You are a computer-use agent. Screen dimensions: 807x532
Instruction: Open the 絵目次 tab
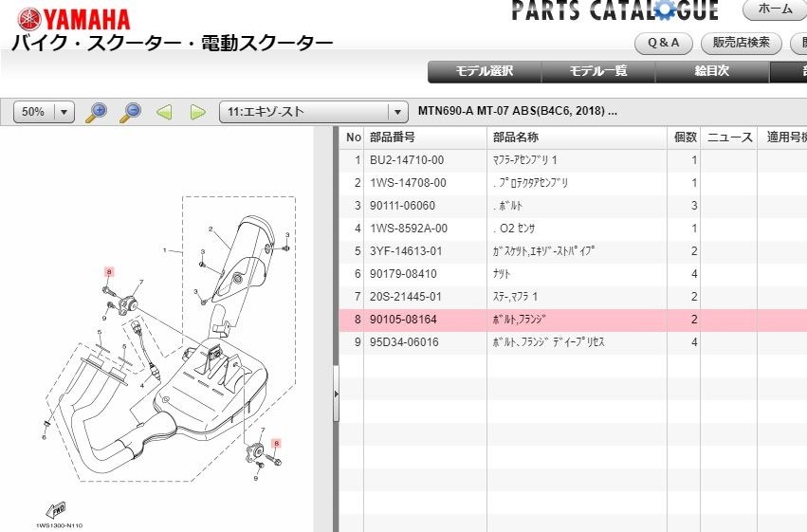coord(712,71)
